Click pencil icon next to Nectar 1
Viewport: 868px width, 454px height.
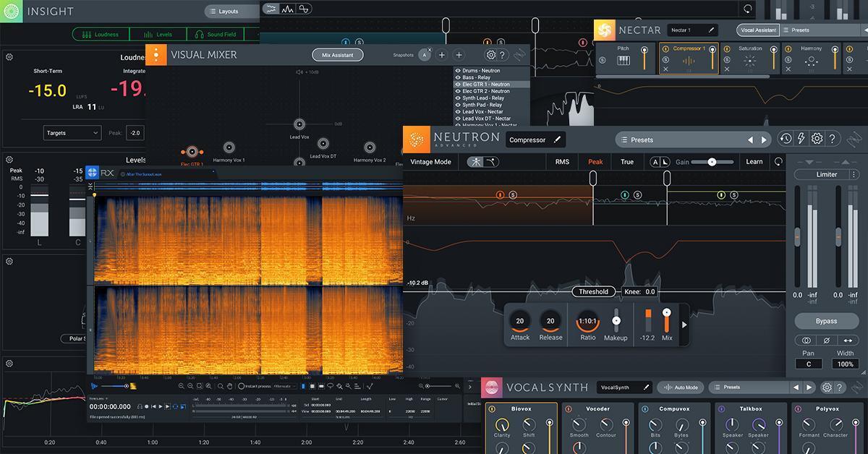point(712,30)
